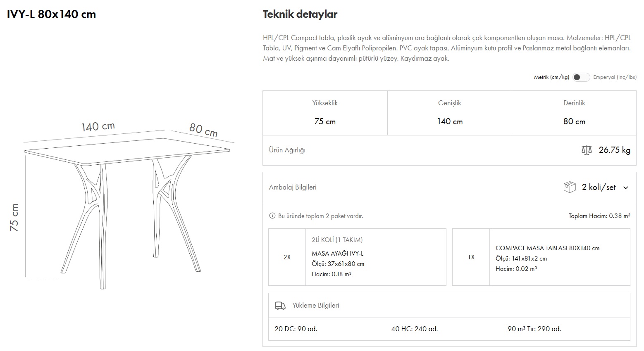
Task: Click the info icon beside package count note
Action: (272, 216)
